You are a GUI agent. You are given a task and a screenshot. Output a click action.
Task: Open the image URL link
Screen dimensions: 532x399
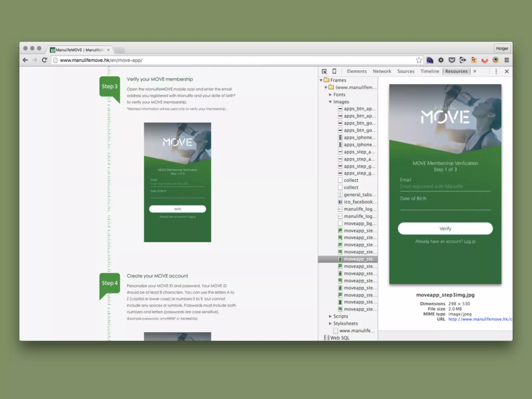click(x=480, y=319)
